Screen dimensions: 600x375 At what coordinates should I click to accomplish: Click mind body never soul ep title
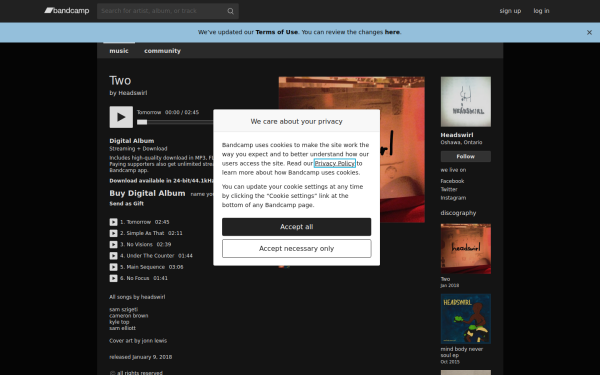point(461,352)
